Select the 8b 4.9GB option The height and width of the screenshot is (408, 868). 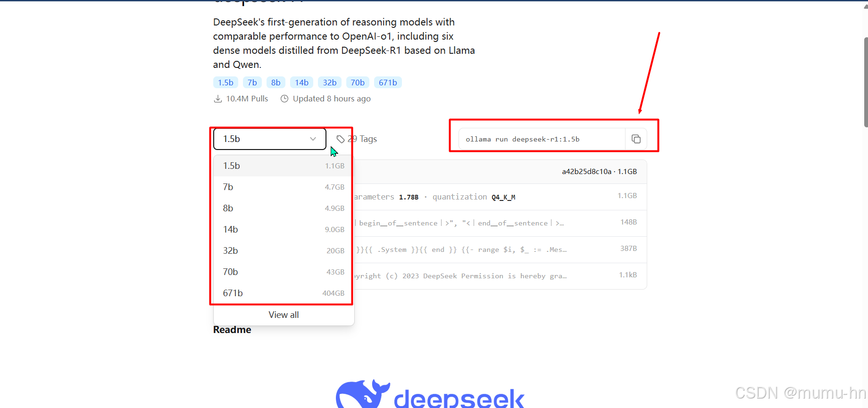point(284,208)
